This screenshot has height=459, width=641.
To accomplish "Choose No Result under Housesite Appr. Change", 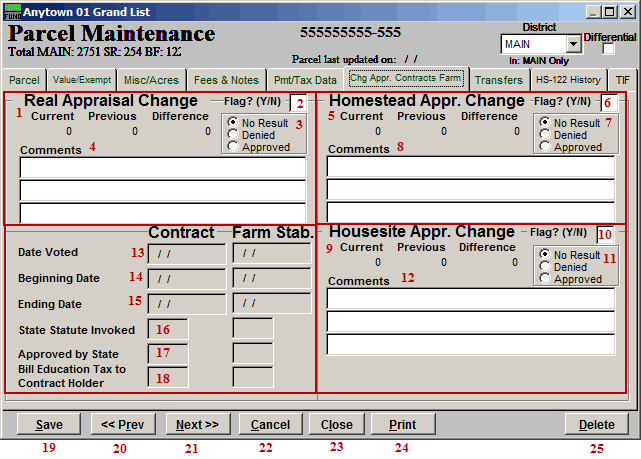I will coord(545,255).
